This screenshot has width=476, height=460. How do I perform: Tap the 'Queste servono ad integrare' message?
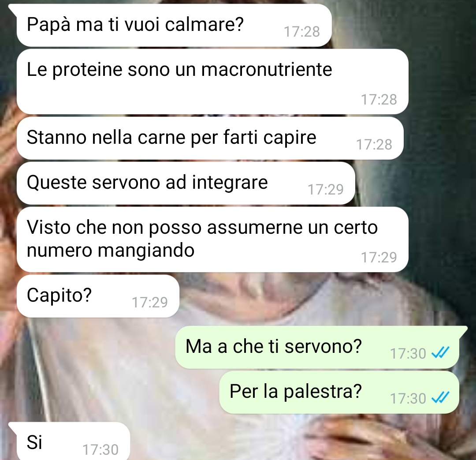186,183
